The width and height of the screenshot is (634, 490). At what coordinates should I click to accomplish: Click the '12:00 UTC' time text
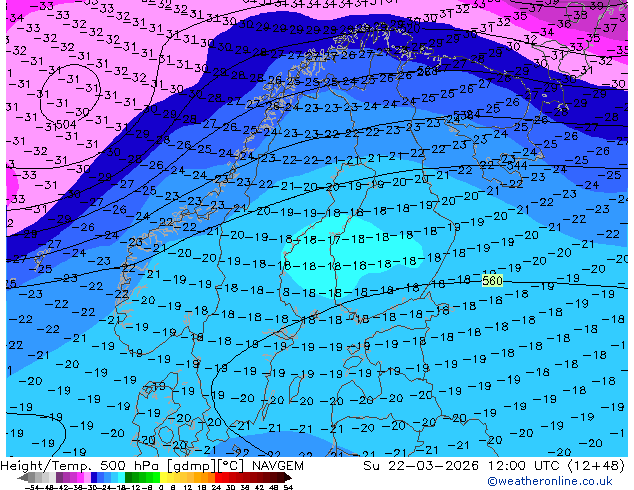(525, 466)
